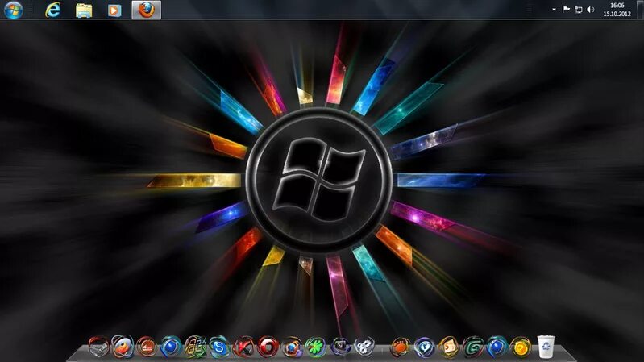Open the green swirl 'G' dock icon
The image size is (644, 362).
click(473, 347)
